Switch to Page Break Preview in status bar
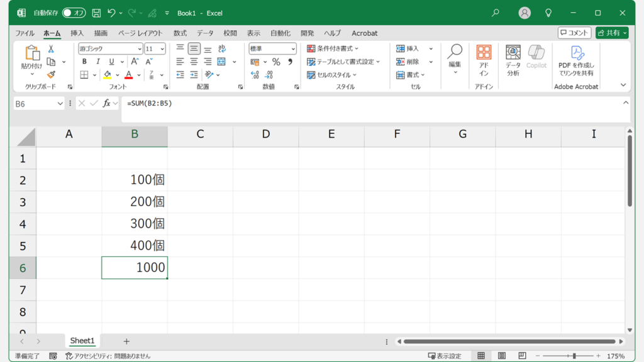Viewport: 644px width, 362px height. pos(522,356)
